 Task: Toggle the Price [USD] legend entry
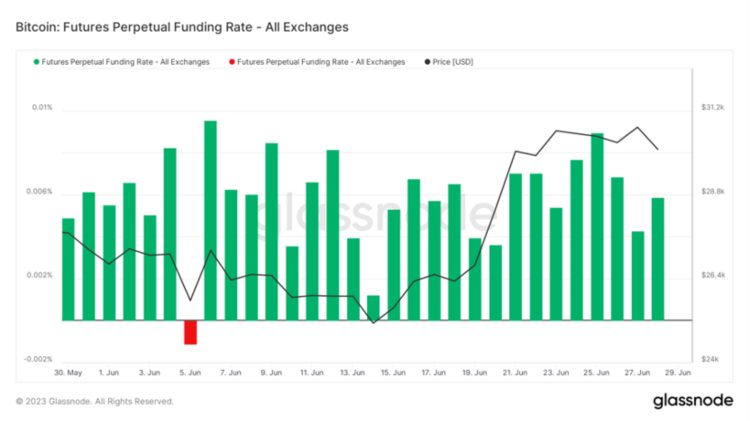click(457, 62)
